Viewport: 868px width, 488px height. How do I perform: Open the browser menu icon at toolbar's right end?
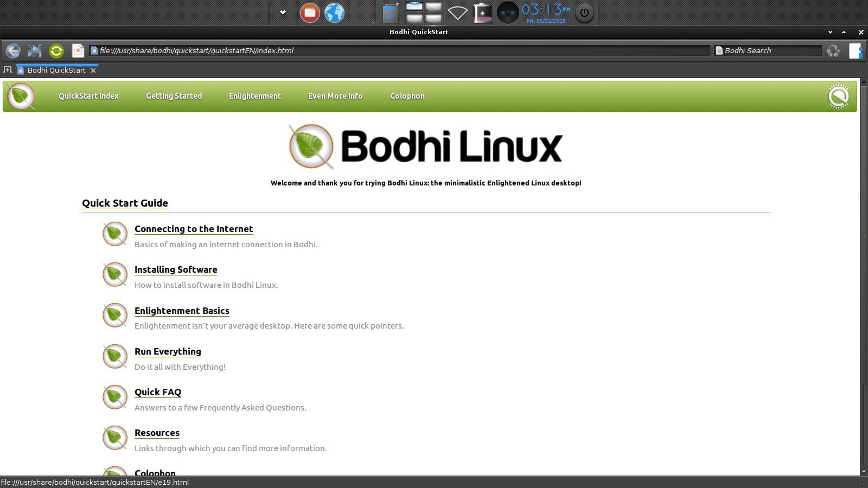point(856,51)
